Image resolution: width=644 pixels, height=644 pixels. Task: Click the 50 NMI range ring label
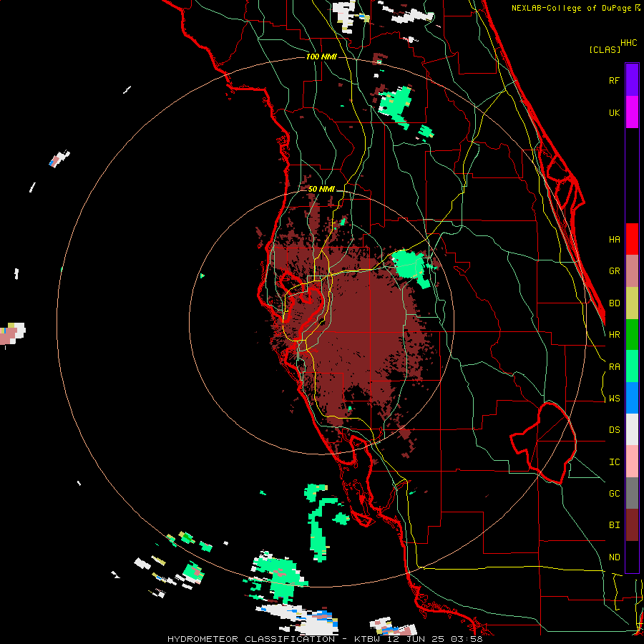click(321, 190)
